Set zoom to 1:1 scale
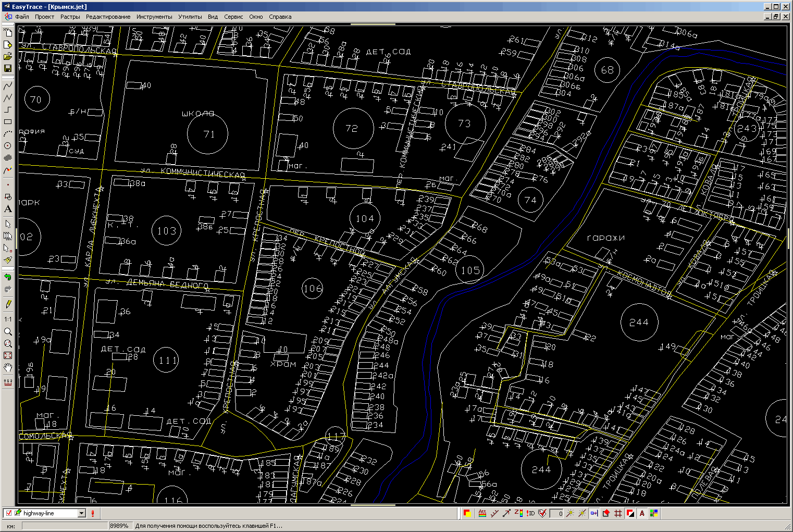The height and width of the screenshot is (532, 793). point(8,319)
